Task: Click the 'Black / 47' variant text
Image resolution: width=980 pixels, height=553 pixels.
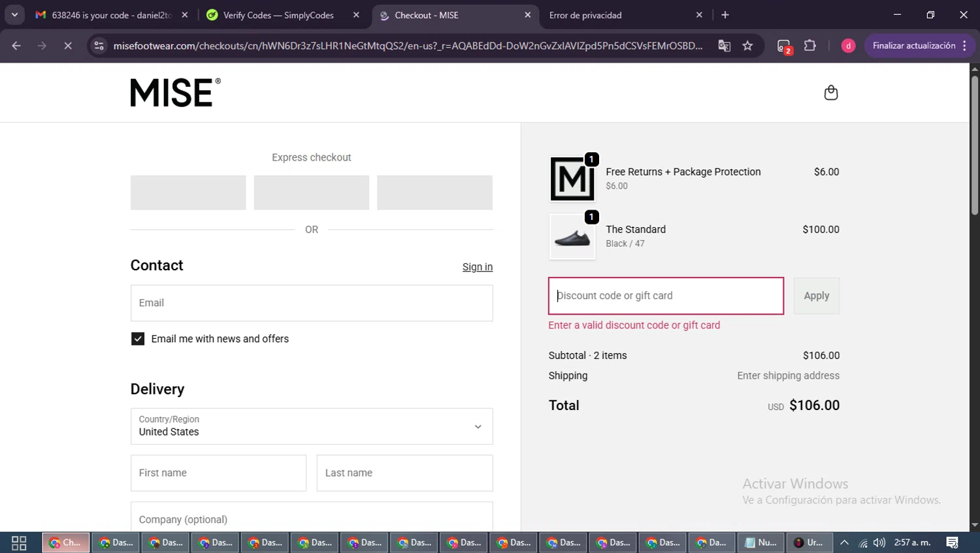Action: click(x=625, y=244)
